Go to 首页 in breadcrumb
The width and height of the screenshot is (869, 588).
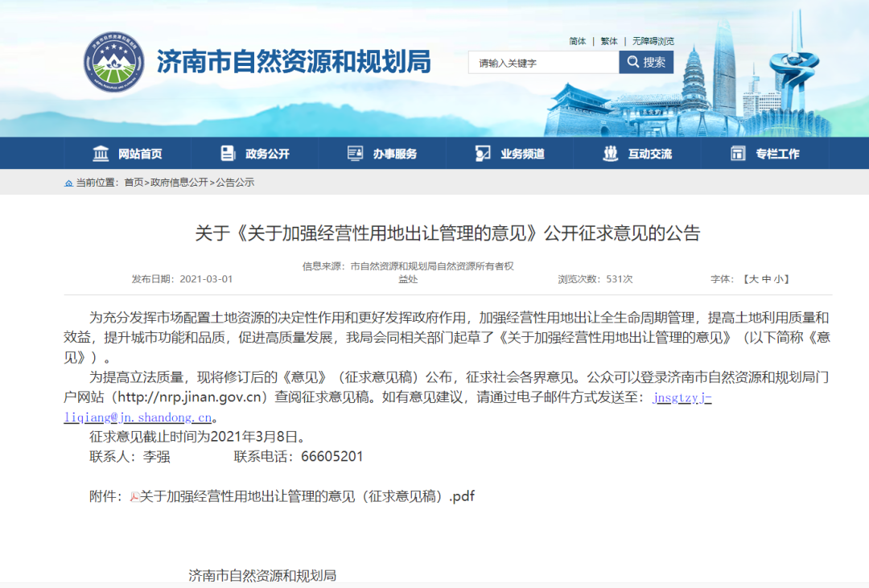134,183
